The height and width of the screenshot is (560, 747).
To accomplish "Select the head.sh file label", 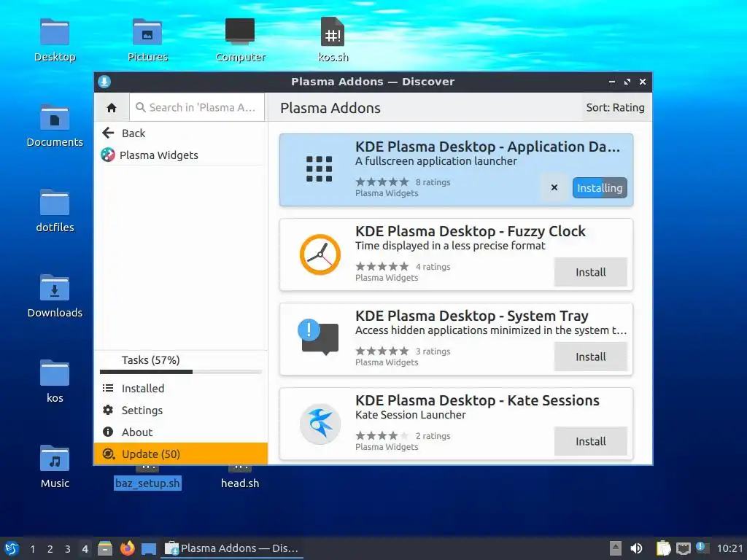I will [240, 483].
